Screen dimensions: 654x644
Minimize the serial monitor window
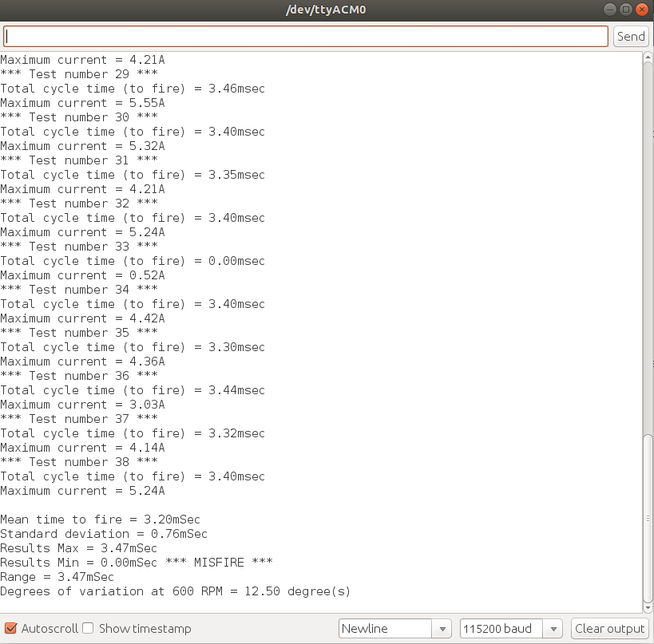609,10
